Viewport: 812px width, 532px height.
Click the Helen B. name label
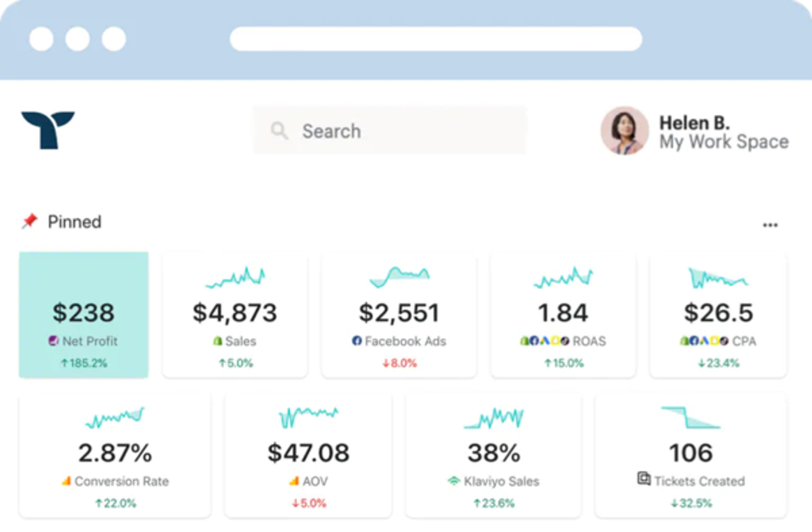tap(694, 123)
